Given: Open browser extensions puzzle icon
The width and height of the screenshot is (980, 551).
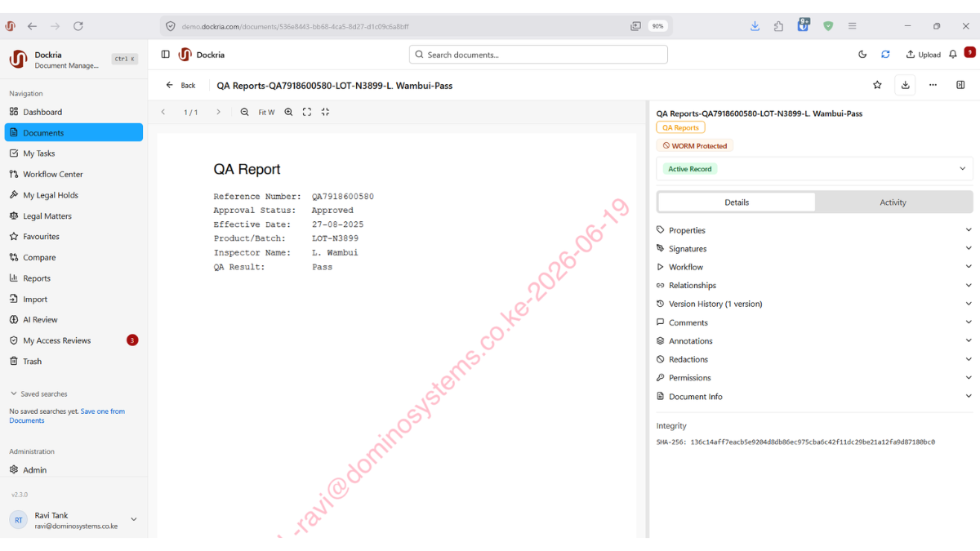Looking at the screenshot, I should 778,26.
